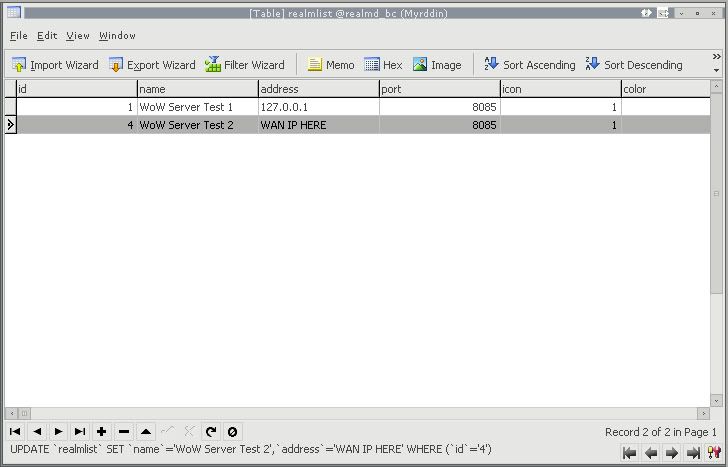Delete current record with minus button
This screenshot has width=728, height=467.
click(x=124, y=432)
